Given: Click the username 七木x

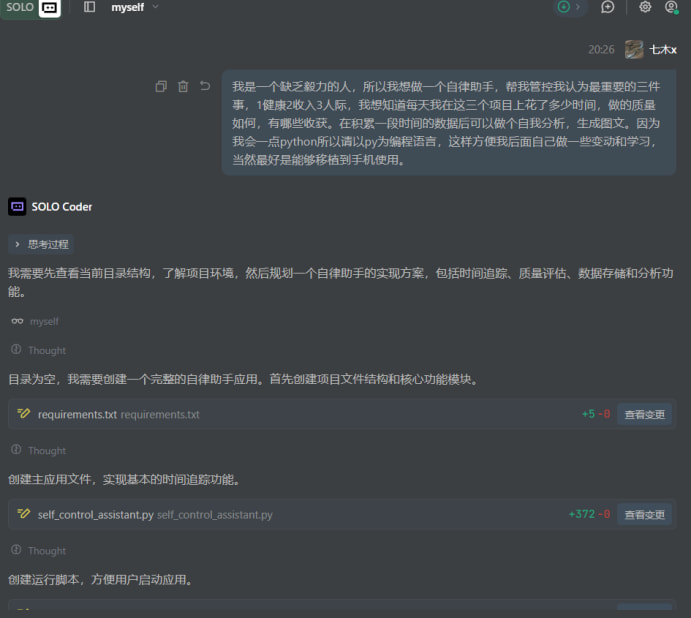Looking at the screenshot, I should pos(663,50).
